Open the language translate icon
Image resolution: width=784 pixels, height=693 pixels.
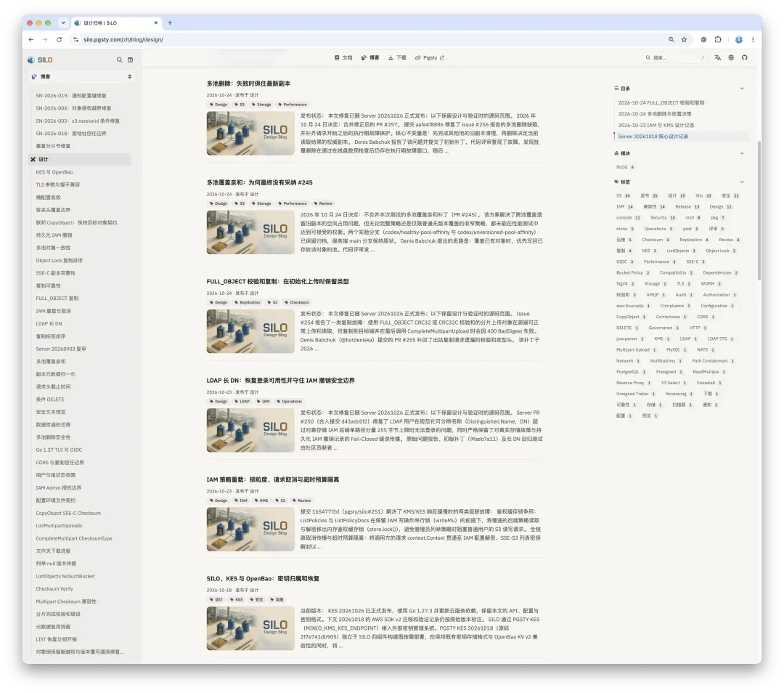[x=717, y=57]
